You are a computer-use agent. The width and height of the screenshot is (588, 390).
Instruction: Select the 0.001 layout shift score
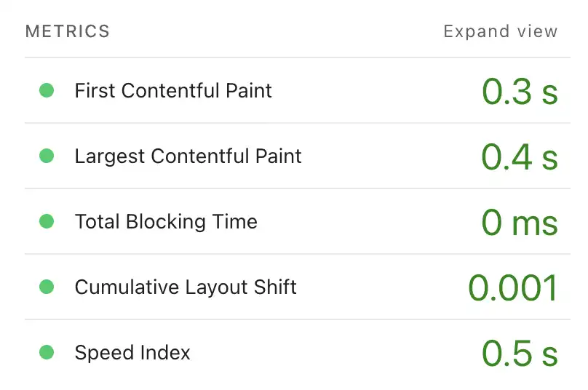pyautogui.click(x=513, y=288)
